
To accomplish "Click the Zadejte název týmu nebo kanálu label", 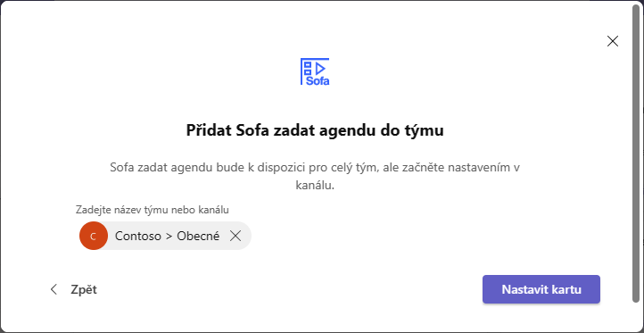I will (152, 210).
